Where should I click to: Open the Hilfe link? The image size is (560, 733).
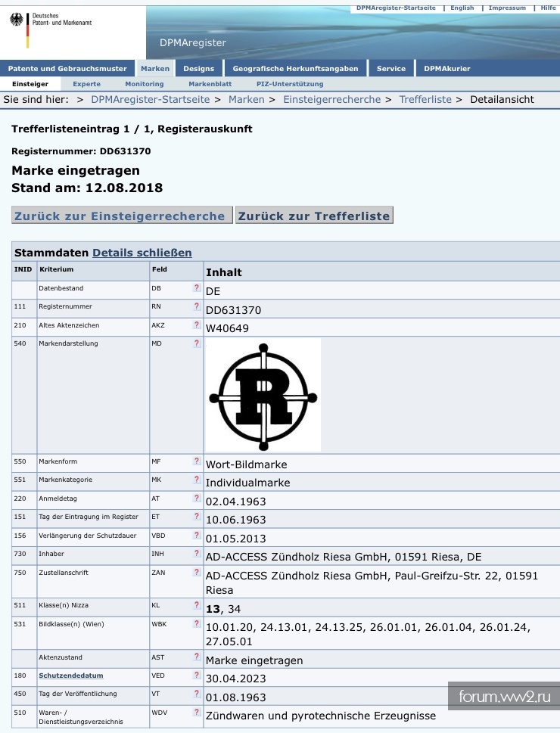point(549,8)
